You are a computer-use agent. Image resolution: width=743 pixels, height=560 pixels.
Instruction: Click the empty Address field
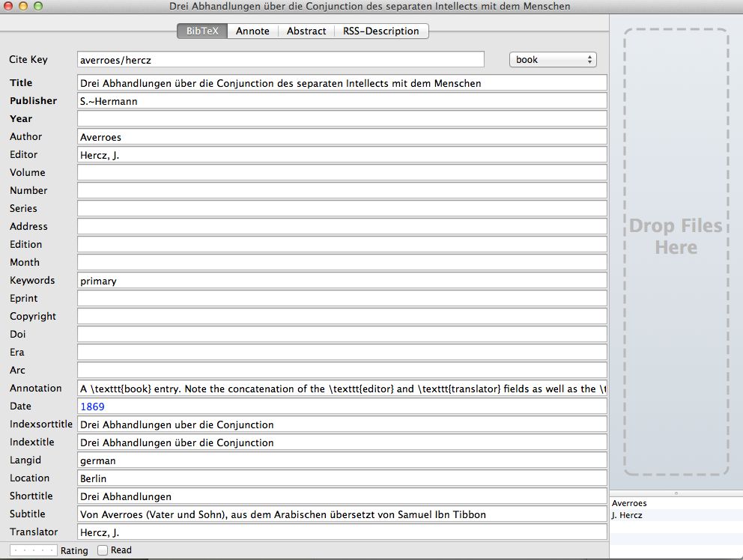[342, 227]
